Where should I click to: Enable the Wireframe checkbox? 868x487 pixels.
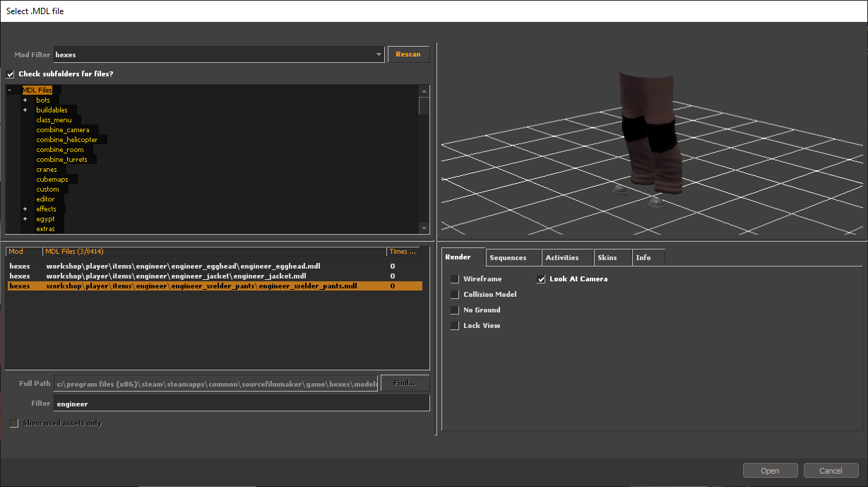pos(455,279)
